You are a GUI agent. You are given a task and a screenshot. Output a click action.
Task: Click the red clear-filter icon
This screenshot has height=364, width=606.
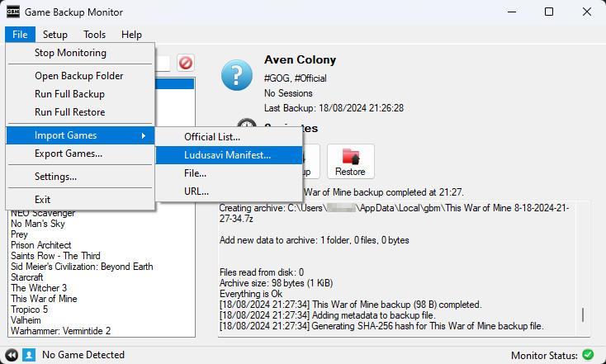click(186, 63)
